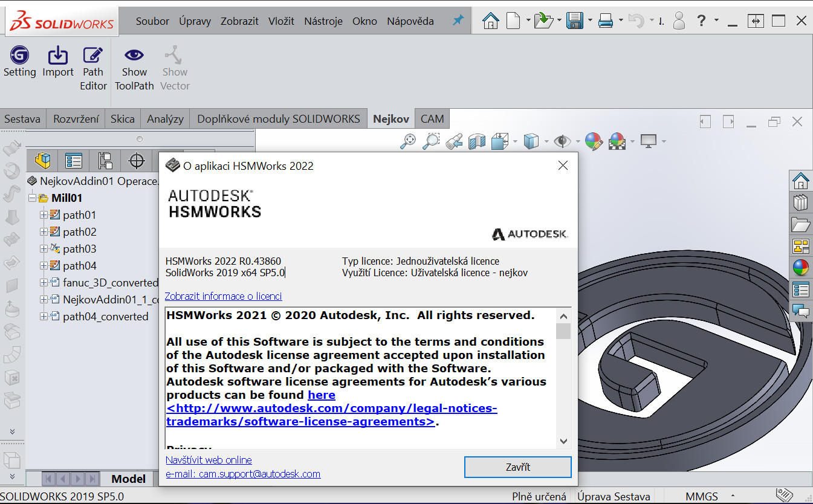This screenshot has height=504, width=813.
Task: Click the Display Style cube icon
Action: pos(531,141)
